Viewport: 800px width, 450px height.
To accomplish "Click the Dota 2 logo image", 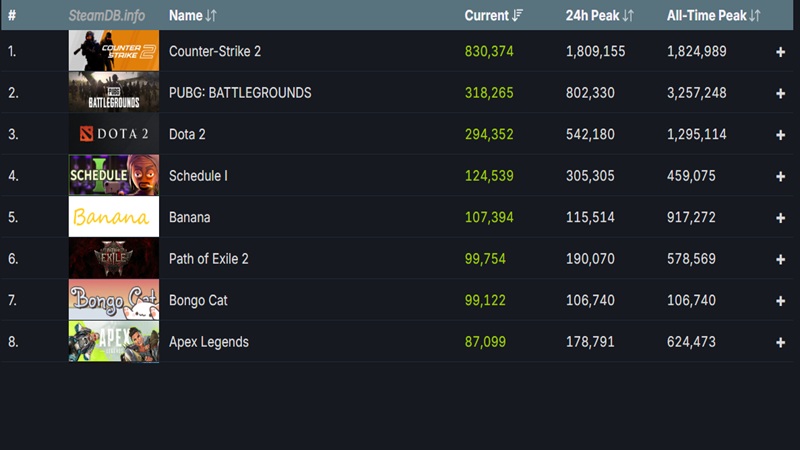I will [x=113, y=134].
